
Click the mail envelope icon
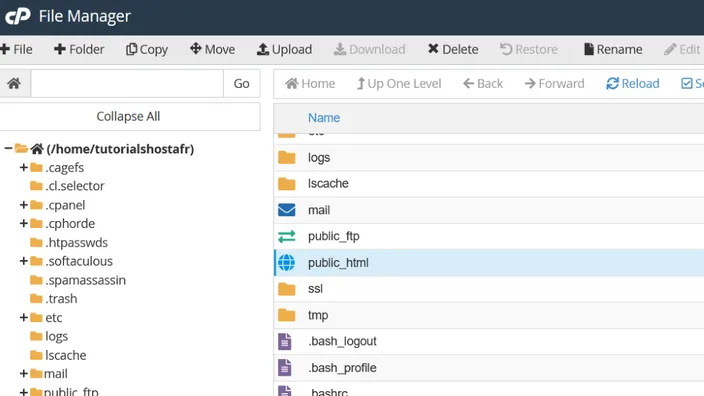(x=286, y=210)
